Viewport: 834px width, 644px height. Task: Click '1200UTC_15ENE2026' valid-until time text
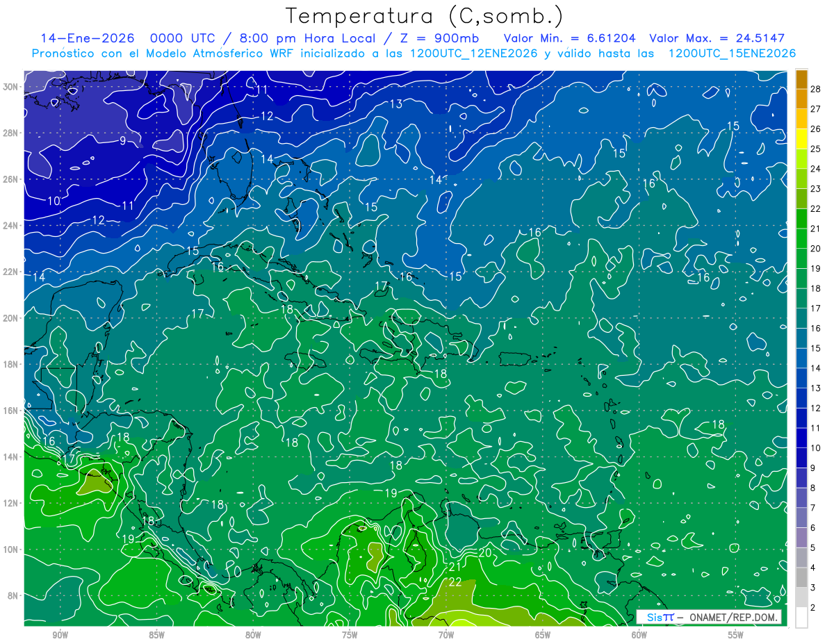point(732,53)
